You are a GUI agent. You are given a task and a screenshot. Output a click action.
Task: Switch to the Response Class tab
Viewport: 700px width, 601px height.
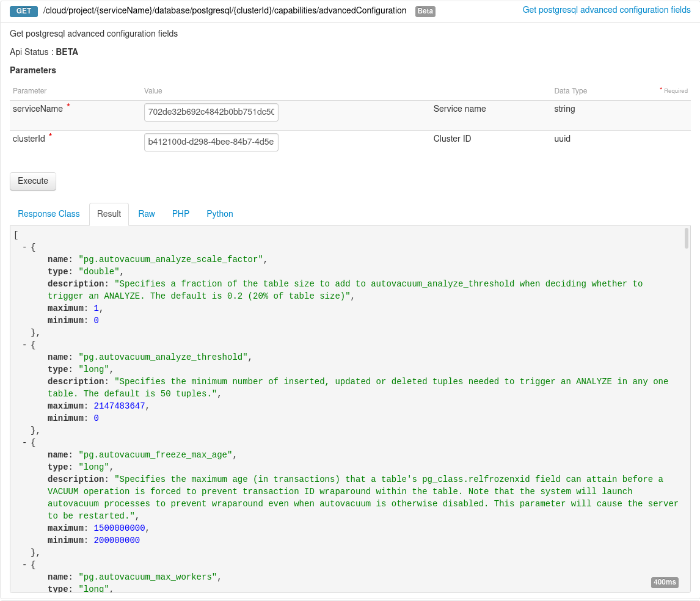pos(48,214)
